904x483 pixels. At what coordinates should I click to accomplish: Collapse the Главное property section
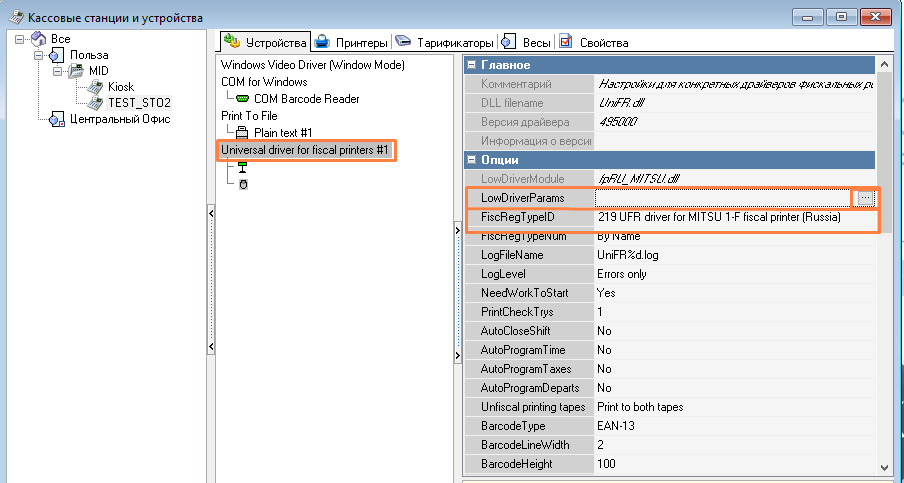click(473, 65)
